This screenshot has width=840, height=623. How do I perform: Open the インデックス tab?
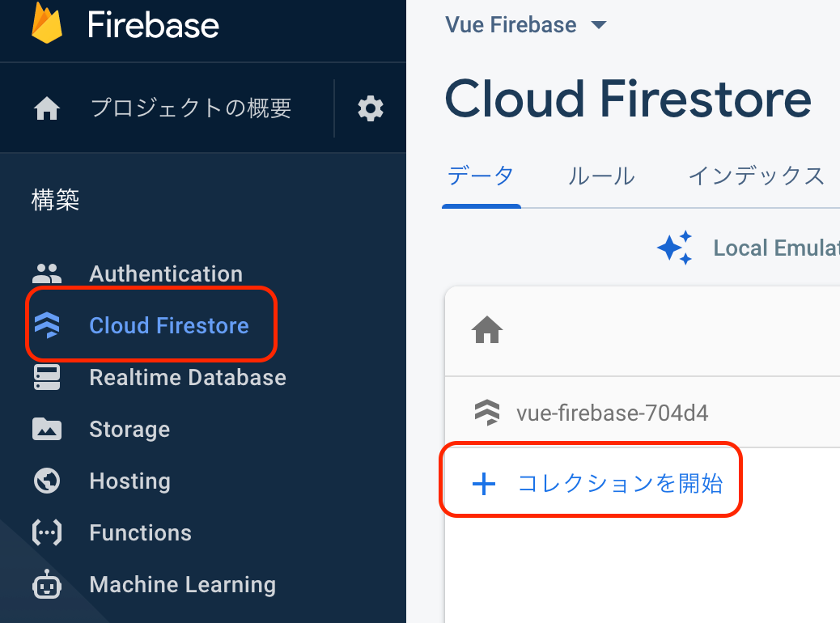tap(755, 176)
